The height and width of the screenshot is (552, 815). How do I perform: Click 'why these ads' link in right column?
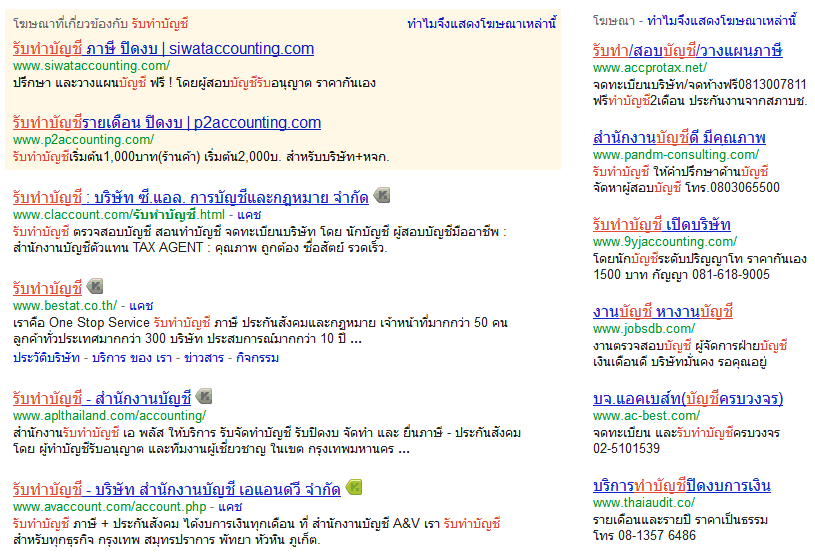click(x=722, y=21)
